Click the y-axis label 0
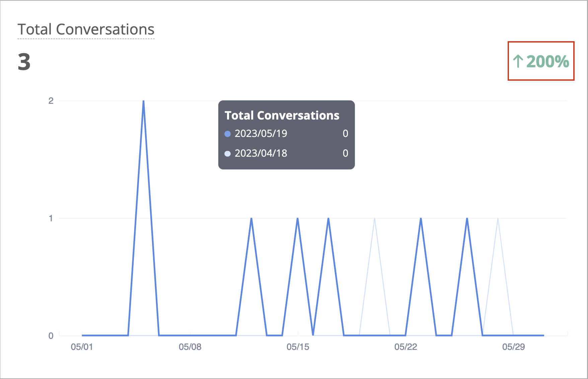The height and width of the screenshot is (379, 588). [x=51, y=335]
